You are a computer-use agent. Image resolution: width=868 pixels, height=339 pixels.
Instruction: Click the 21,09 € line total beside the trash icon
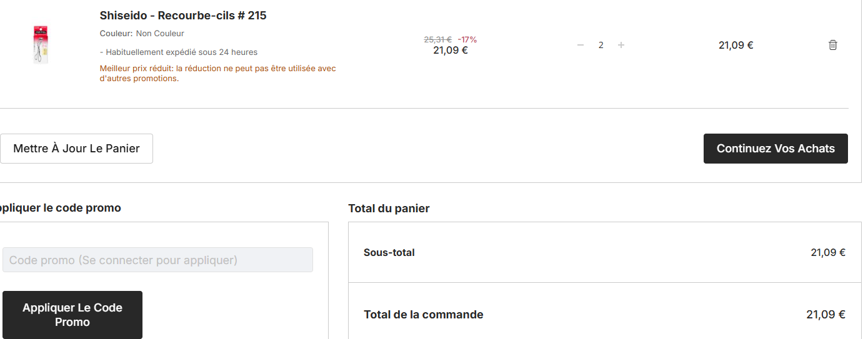point(736,45)
